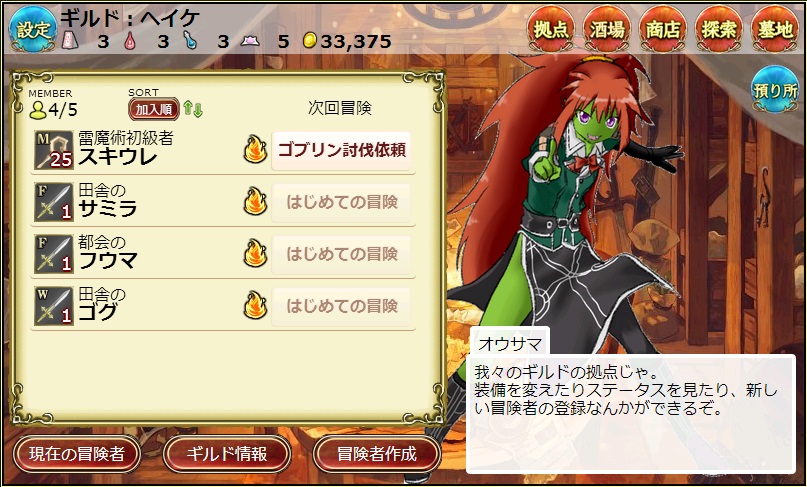Image resolution: width=807 pixels, height=487 pixels.
Task: Toggle flame icon for スキウレ
Action: click(x=255, y=149)
